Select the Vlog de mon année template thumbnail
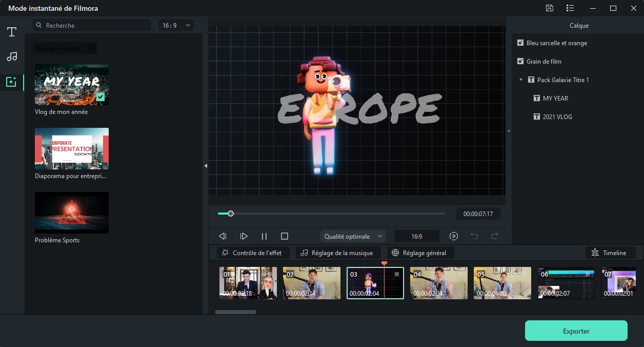Image resolution: width=644 pixels, height=347 pixels. (x=72, y=84)
